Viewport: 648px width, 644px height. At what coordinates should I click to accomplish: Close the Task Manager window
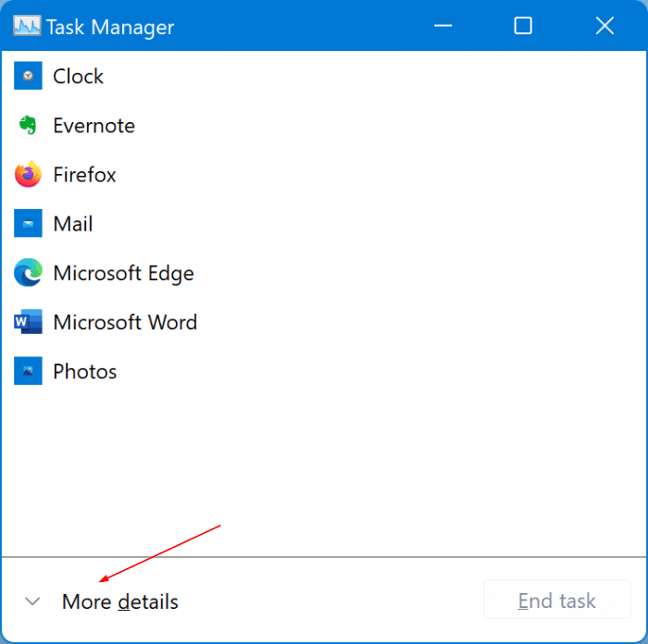(604, 26)
